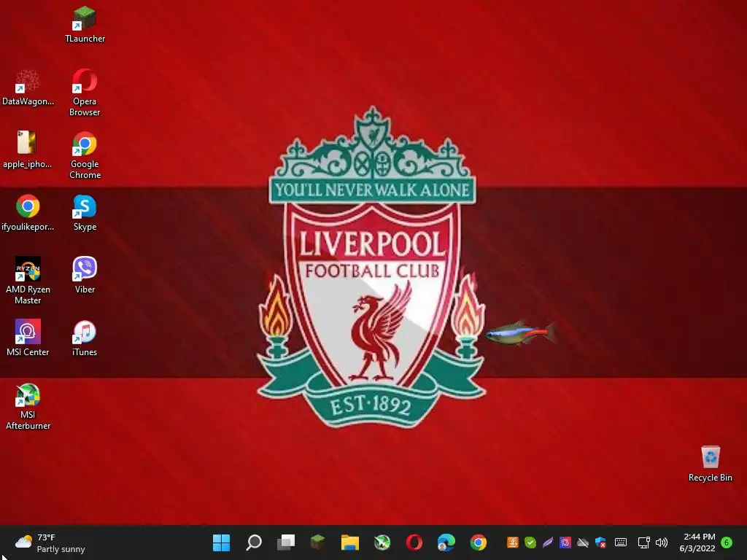747x560 pixels.
Task: Click the neon tetra fish on the desktop
Action: (x=521, y=332)
